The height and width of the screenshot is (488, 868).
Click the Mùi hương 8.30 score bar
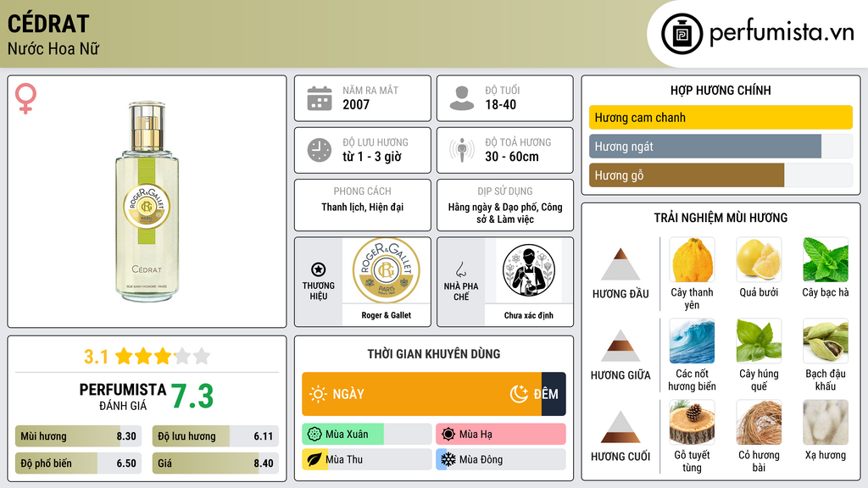point(78,436)
